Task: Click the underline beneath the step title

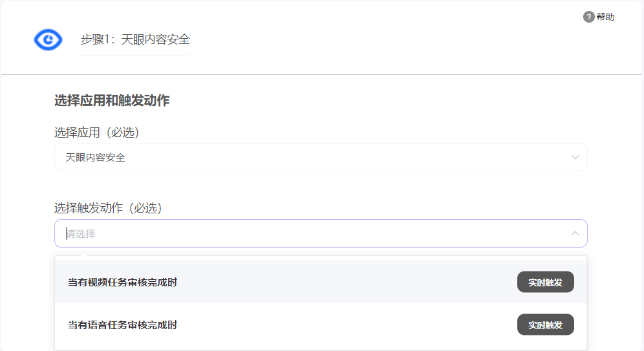Action: pos(135,56)
